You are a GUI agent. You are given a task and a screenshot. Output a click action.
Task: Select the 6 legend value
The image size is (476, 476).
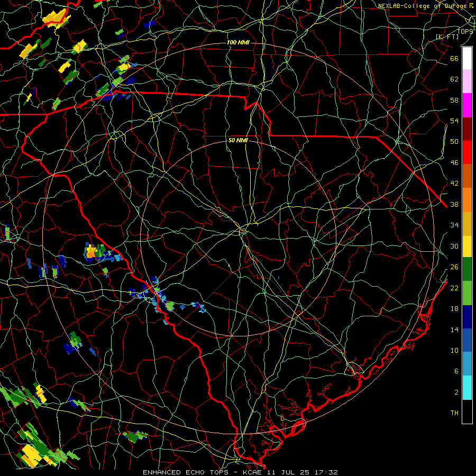pyautogui.click(x=456, y=371)
